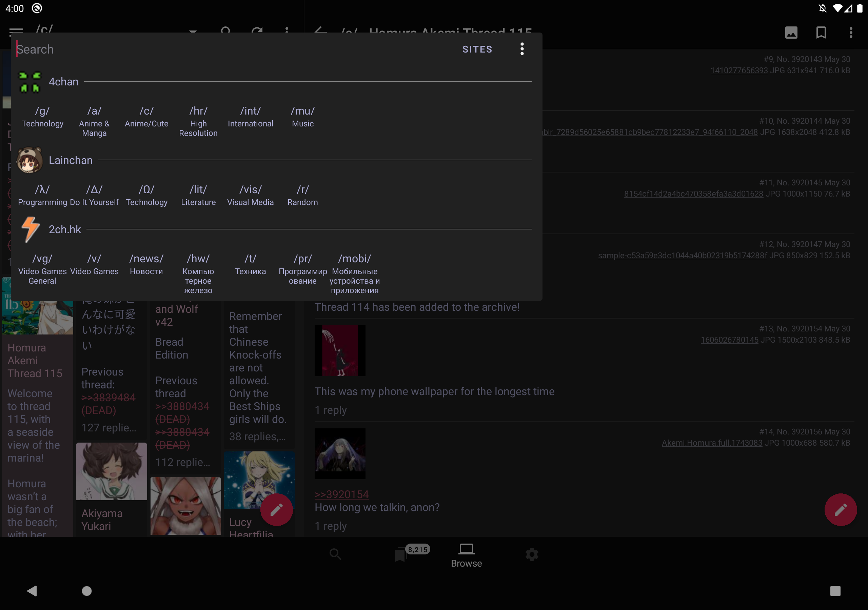Open the /lit/ Literature board
Viewport: 868px width, 610px height.
pyautogui.click(x=198, y=195)
